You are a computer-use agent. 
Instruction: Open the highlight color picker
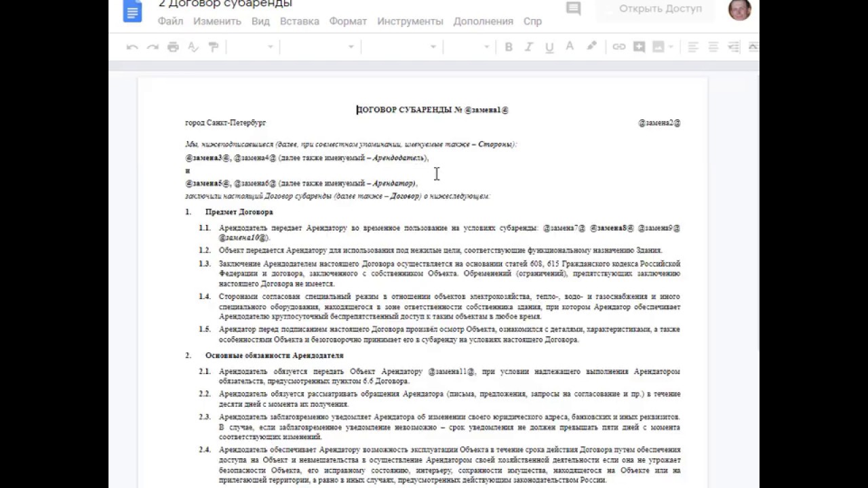coord(591,47)
